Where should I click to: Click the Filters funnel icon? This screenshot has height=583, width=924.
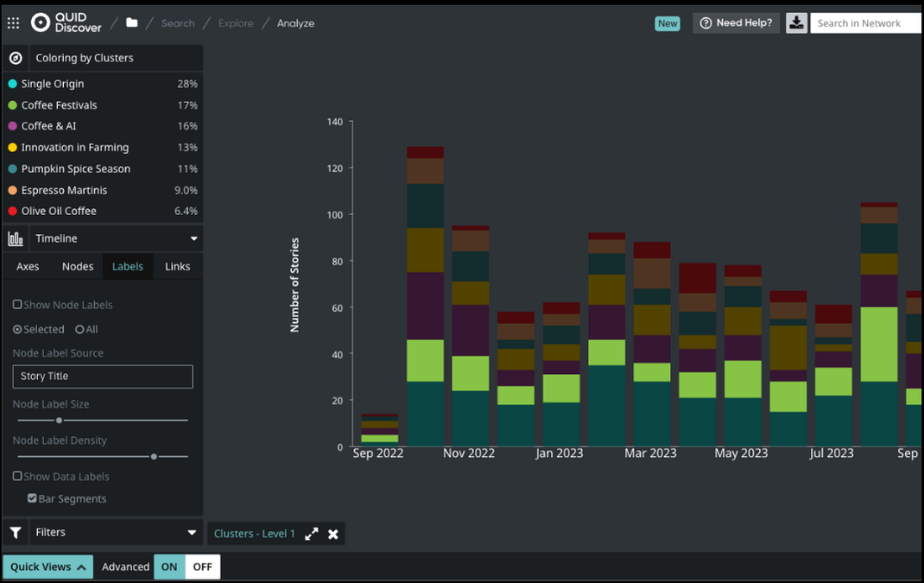[x=16, y=533]
